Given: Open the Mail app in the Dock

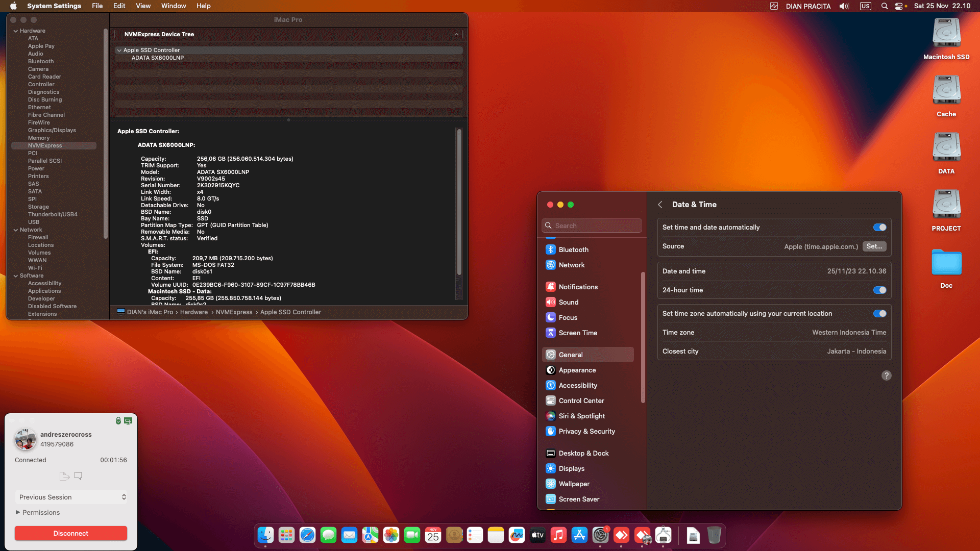Looking at the screenshot, I should (349, 535).
